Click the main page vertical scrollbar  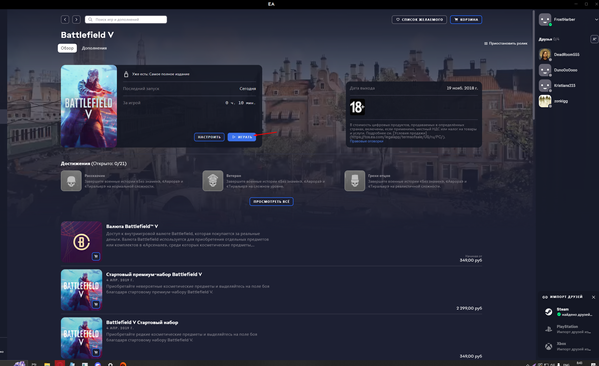534,65
